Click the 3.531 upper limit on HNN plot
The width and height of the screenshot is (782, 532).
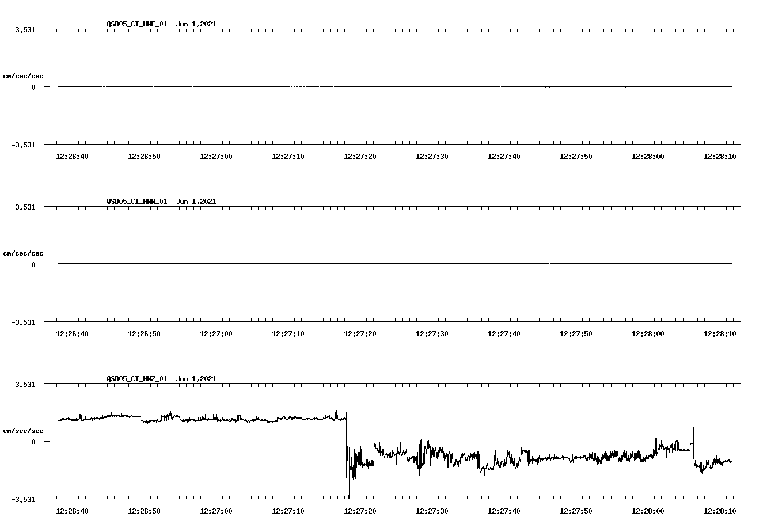click(x=25, y=207)
